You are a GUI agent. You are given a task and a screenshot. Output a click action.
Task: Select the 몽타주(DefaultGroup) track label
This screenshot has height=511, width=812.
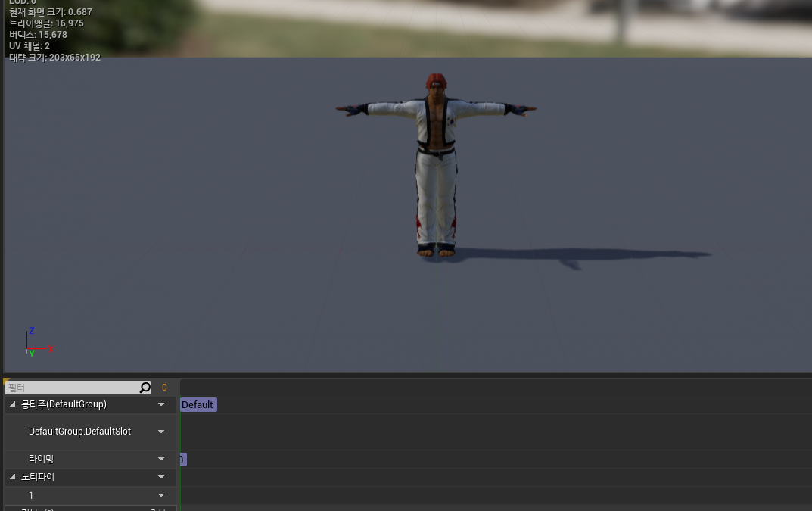pyautogui.click(x=64, y=404)
